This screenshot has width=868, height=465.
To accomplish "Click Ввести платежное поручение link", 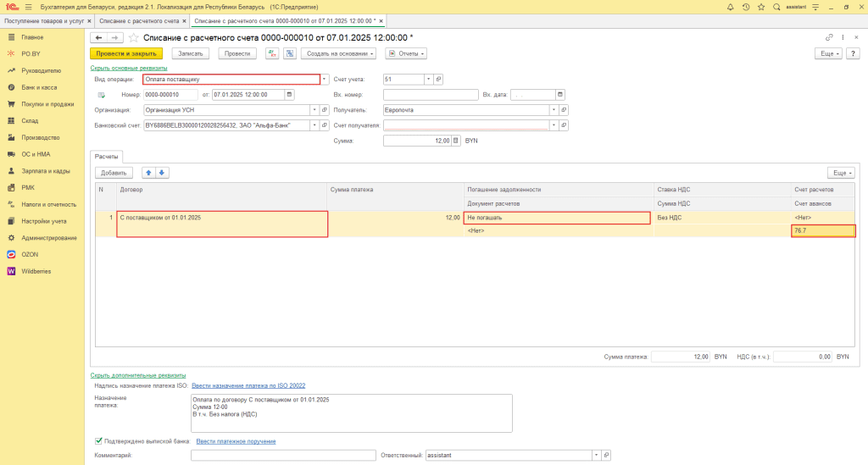I will [236, 441].
